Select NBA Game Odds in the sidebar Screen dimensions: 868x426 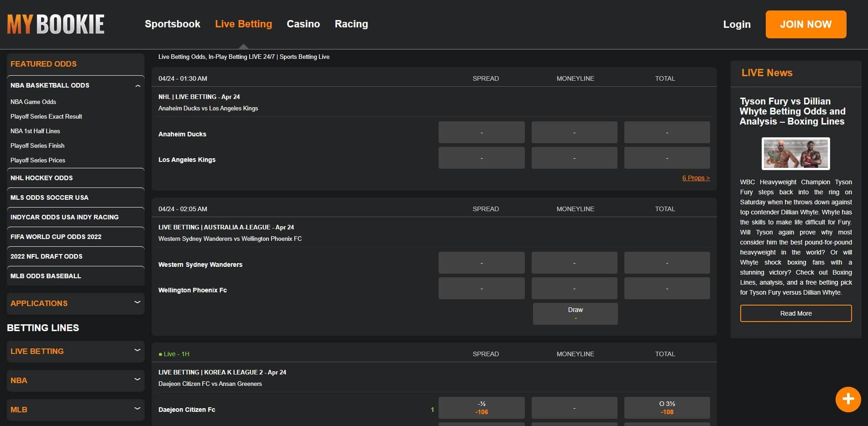pyautogui.click(x=33, y=102)
